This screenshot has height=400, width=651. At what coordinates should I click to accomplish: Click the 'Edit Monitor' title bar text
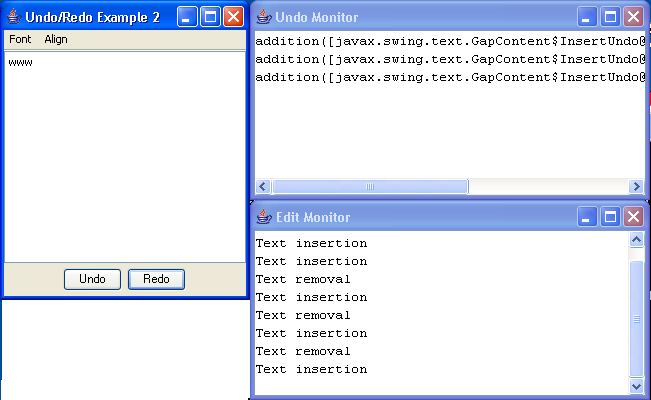pos(313,217)
